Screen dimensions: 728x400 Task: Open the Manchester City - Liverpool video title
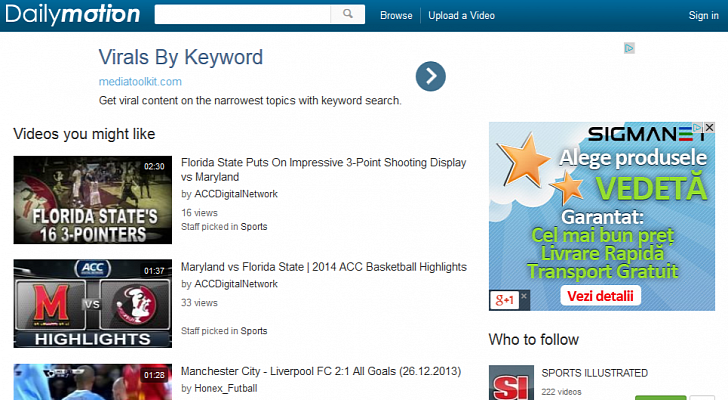pyautogui.click(x=320, y=371)
